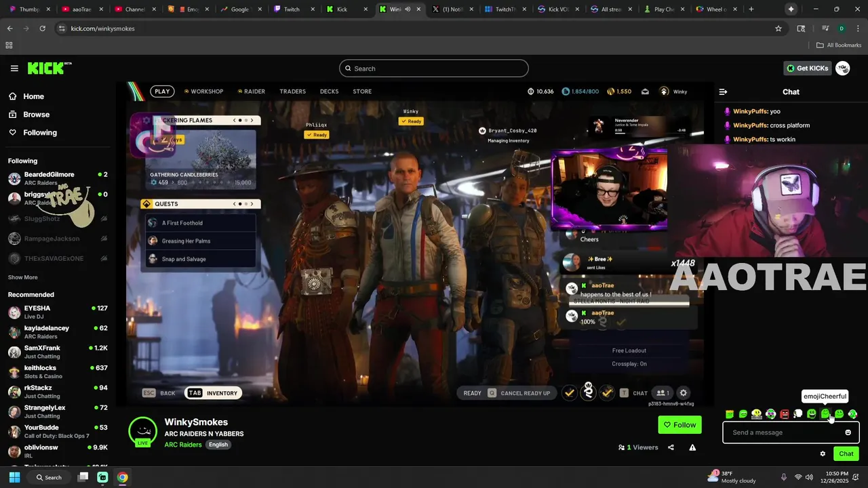Collapse the chat panel arrow icon
The height and width of the screenshot is (488, 868).
(723, 92)
